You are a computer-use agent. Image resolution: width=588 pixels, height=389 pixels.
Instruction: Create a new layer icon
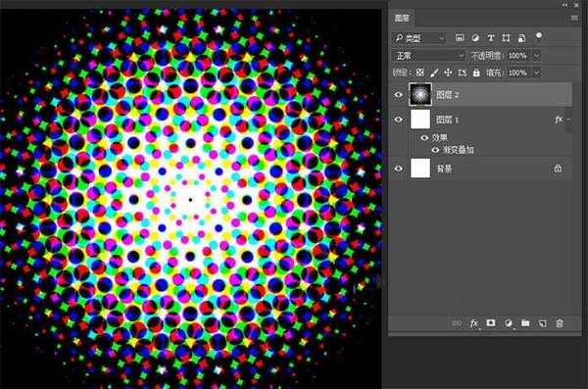pyautogui.click(x=543, y=323)
